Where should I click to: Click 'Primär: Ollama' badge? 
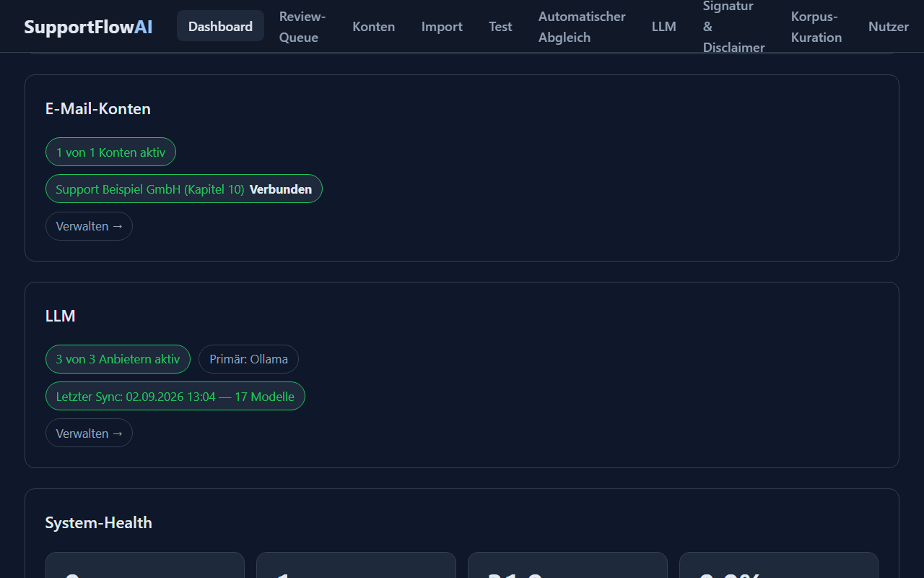(x=248, y=359)
